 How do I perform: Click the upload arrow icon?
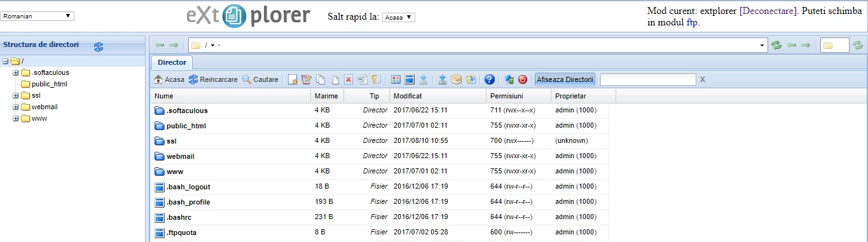(443, 79)
